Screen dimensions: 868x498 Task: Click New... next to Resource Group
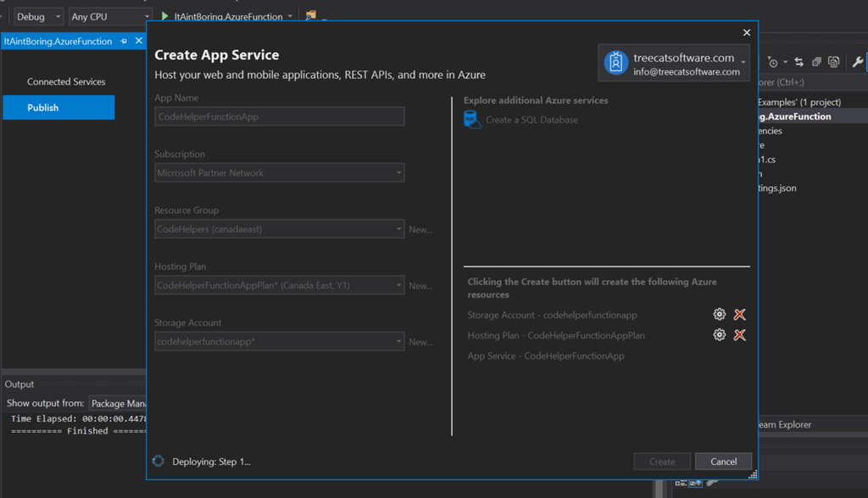[420, 229]
